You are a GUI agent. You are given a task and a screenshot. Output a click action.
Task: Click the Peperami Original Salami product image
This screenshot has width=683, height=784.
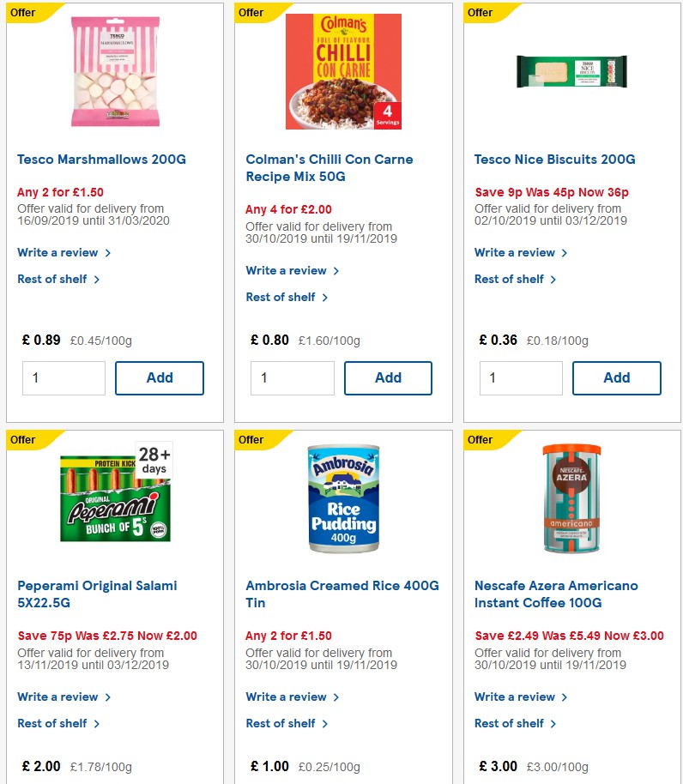(x=115, y=498)
